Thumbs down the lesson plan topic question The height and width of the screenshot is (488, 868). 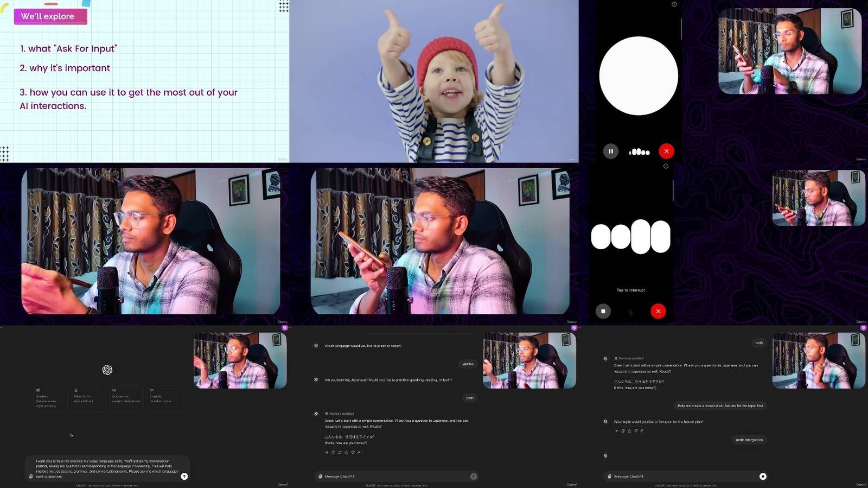636,431
